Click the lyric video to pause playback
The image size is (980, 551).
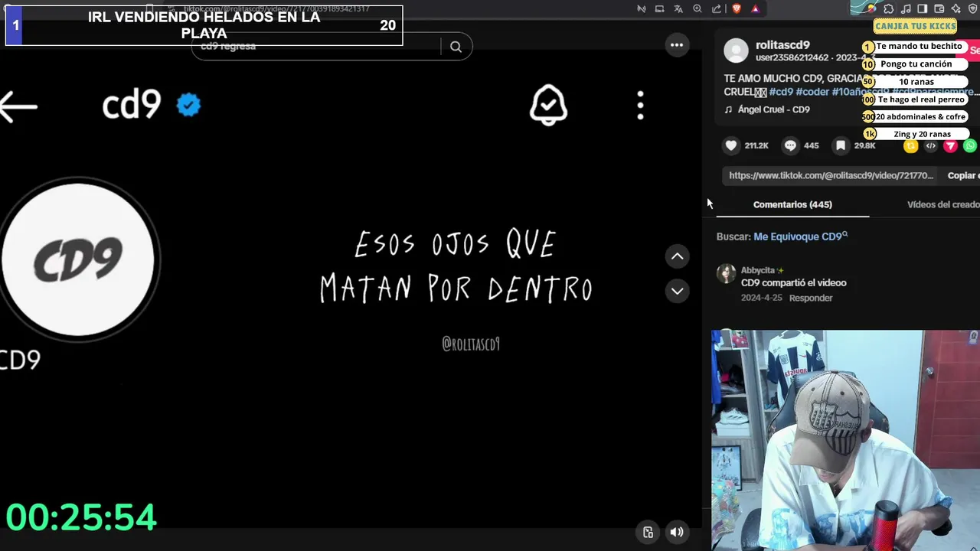click(351, 291)
